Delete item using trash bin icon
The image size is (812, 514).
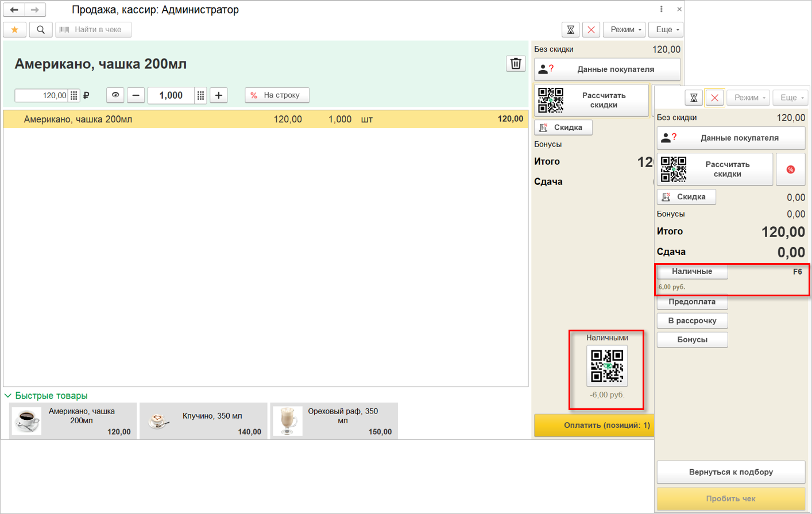[516, 64]
